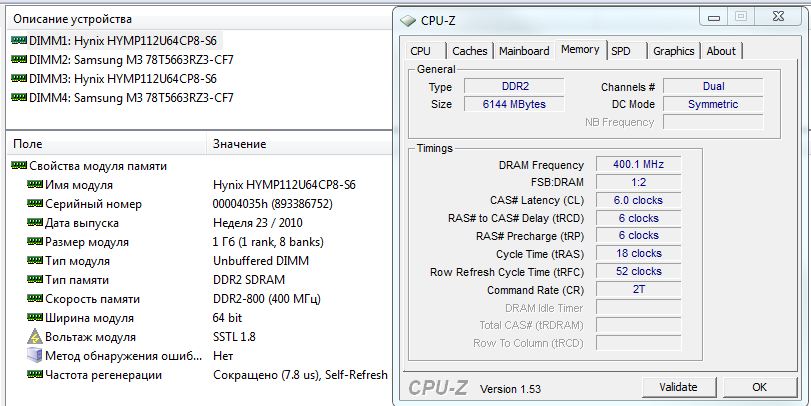
Task: Open the About tab
Action: point(721,51)
